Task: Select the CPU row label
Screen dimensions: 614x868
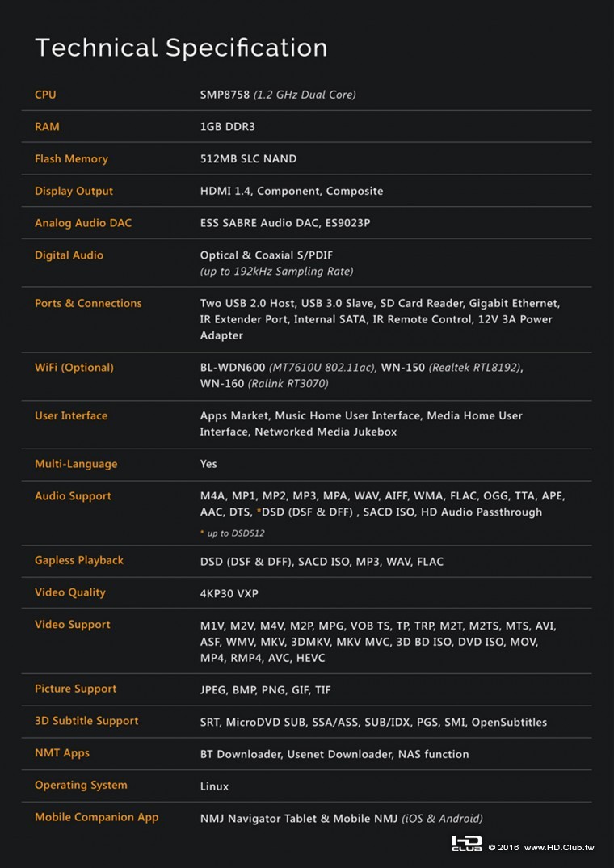Action: point(45,95)
